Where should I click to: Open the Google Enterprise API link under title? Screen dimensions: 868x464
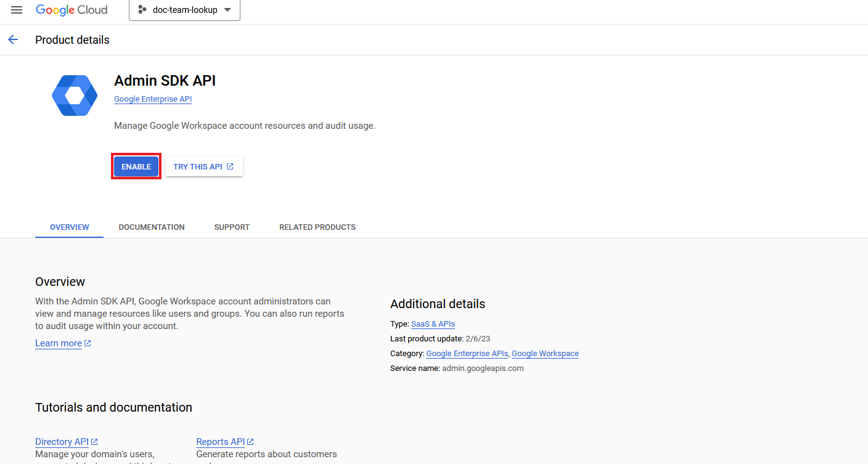153,99
